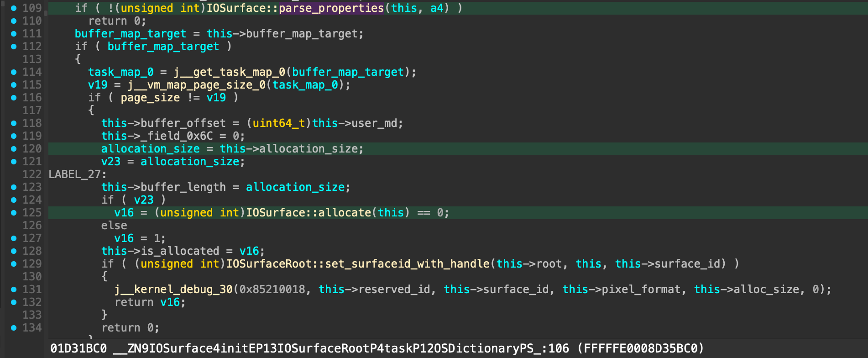This screenshot has width=868, height=358.
Task: Click v23 assigned on line 121
Action: coord(111,162)
